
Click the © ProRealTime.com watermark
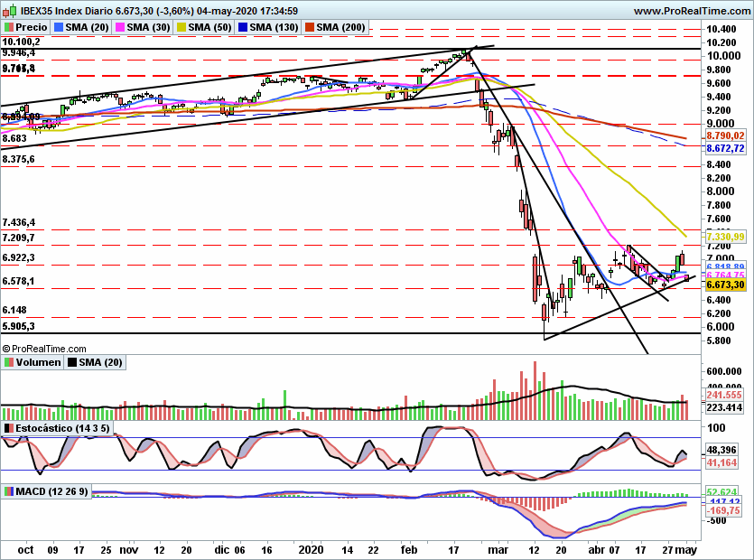tap(44, 348)
